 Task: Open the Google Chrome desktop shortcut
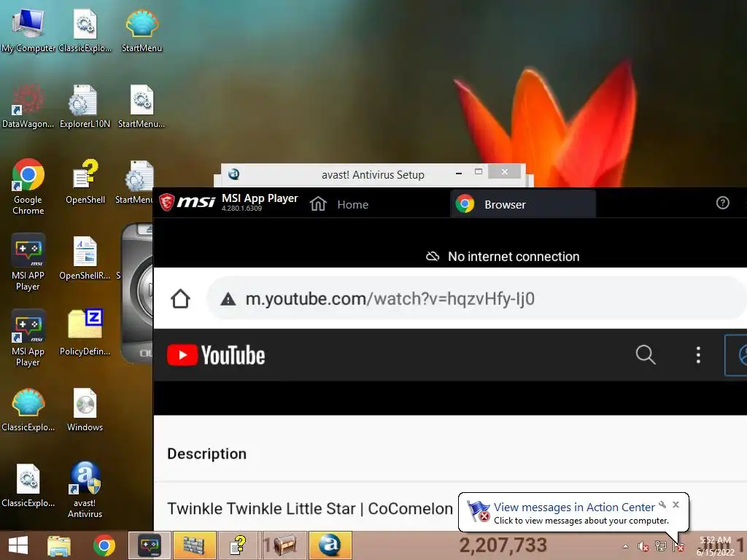[28, 187]
